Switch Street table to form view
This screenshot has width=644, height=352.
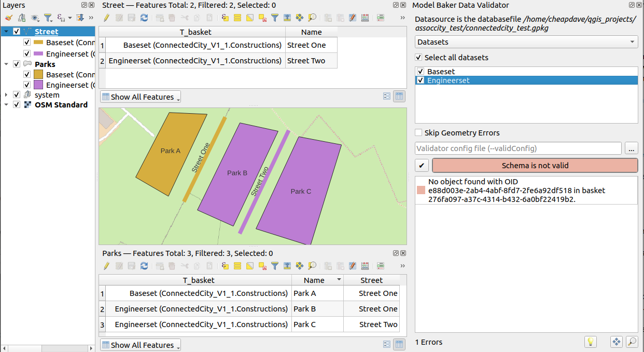[x=386, y=97]
